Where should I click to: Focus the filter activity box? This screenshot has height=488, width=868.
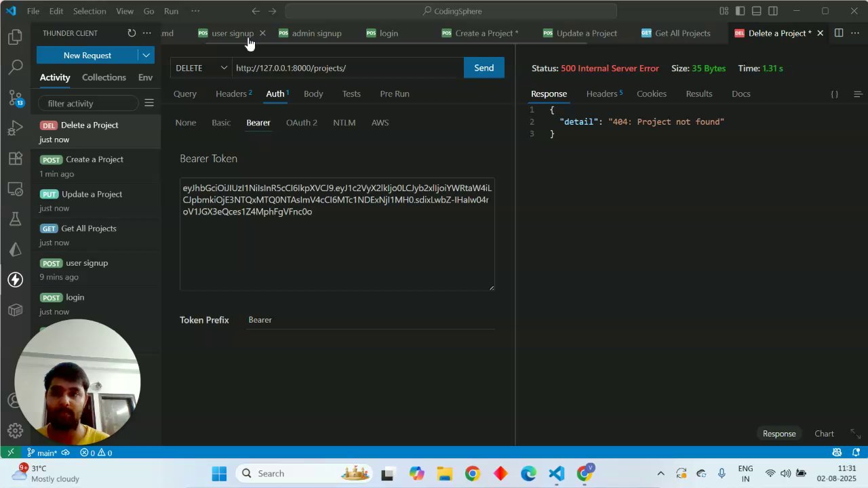[x=88, y=103]
